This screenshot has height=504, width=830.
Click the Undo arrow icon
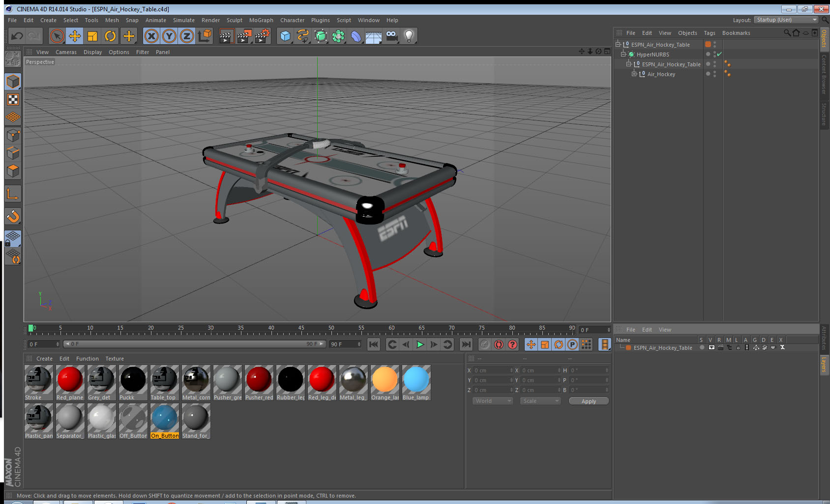[17, 36]
